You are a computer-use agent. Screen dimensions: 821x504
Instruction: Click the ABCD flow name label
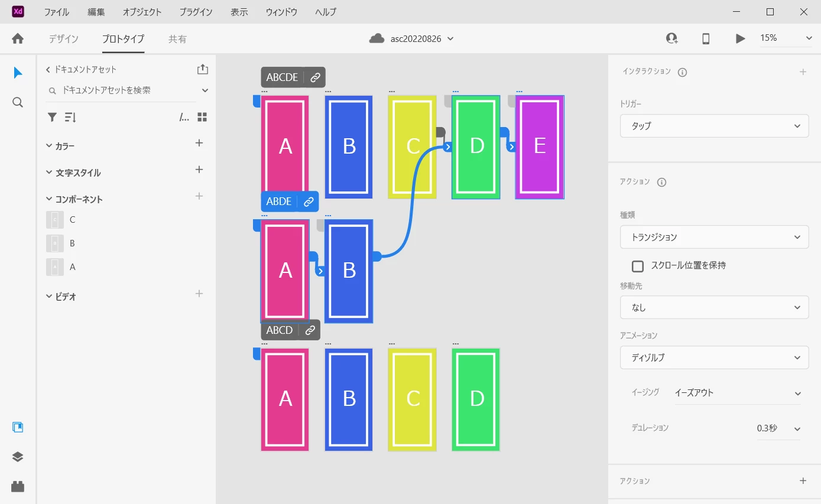pyautogui.click(x=280, y=330)
